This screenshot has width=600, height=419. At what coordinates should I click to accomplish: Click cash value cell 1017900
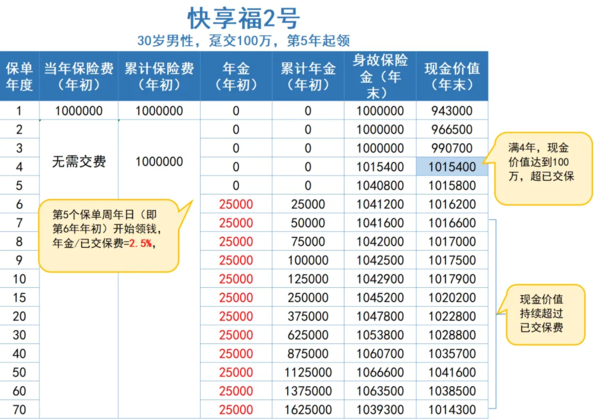pyautogui.click(x=452, y=279)
